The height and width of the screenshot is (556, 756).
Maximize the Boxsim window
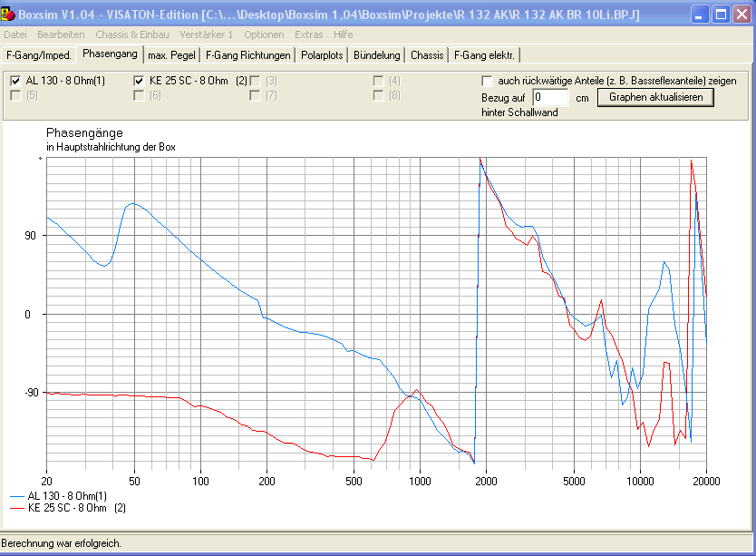(721, 15)
